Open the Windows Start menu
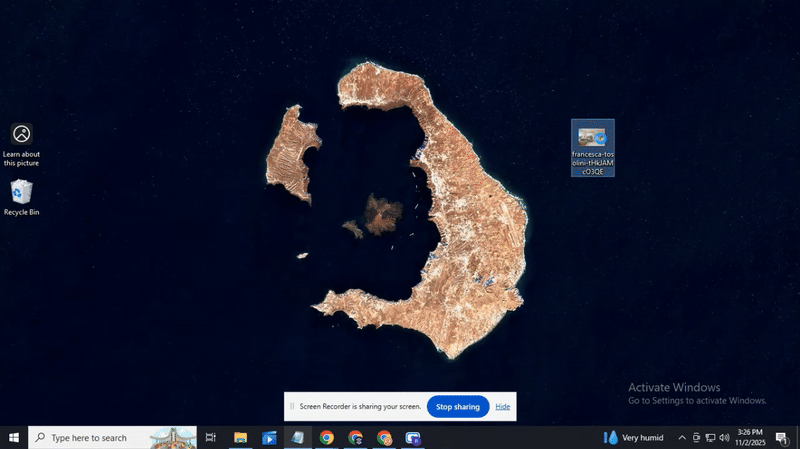 pos(14,438)
